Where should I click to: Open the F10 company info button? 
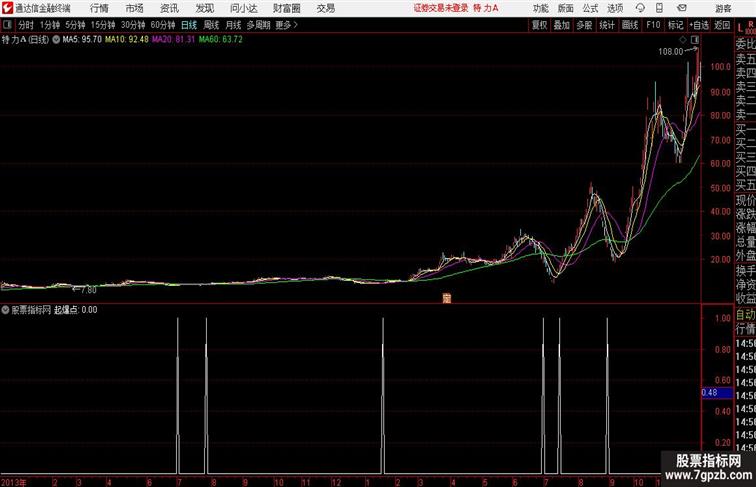click(653, 25)
